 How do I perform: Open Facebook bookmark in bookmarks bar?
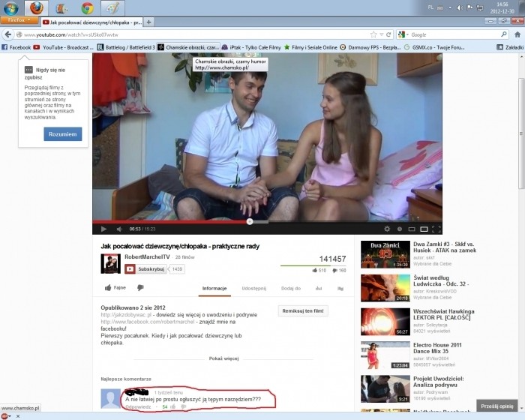coord(16,47)
